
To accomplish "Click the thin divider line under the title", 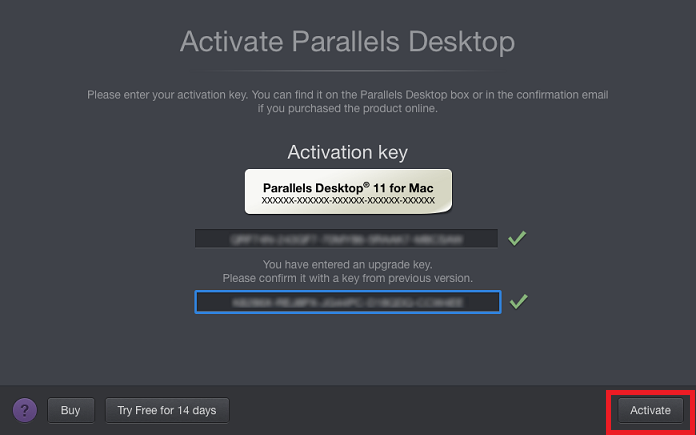I will click(348, 71).
